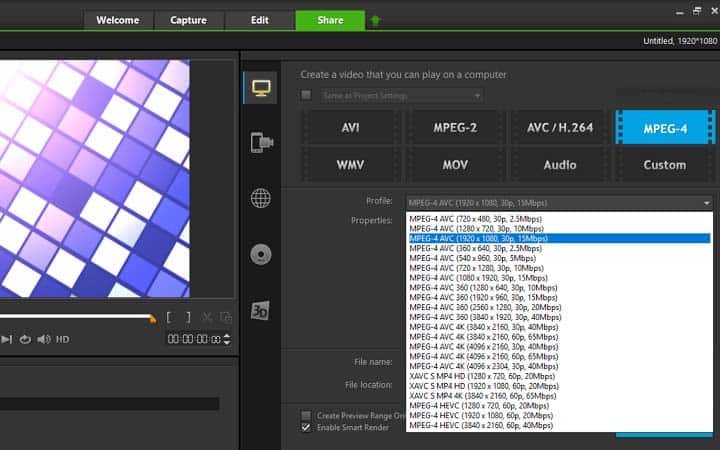Enable Create Preview Range Only checkbox
Screen dimensions: 720x450
306,415
